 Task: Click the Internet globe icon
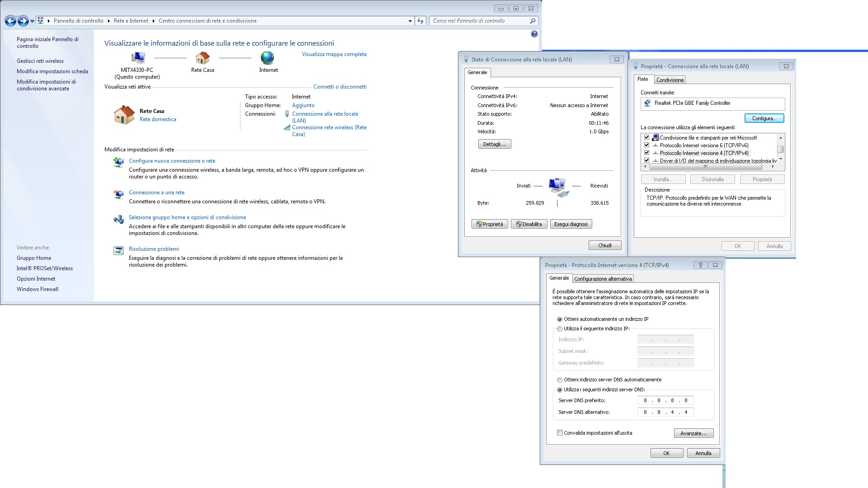coord(267,58)
